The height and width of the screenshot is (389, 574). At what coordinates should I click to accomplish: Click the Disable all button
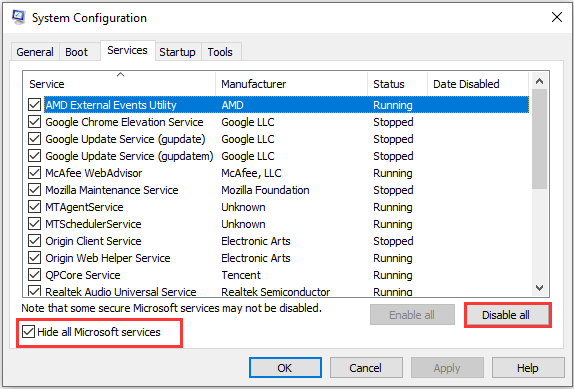[x=506, y=315]
